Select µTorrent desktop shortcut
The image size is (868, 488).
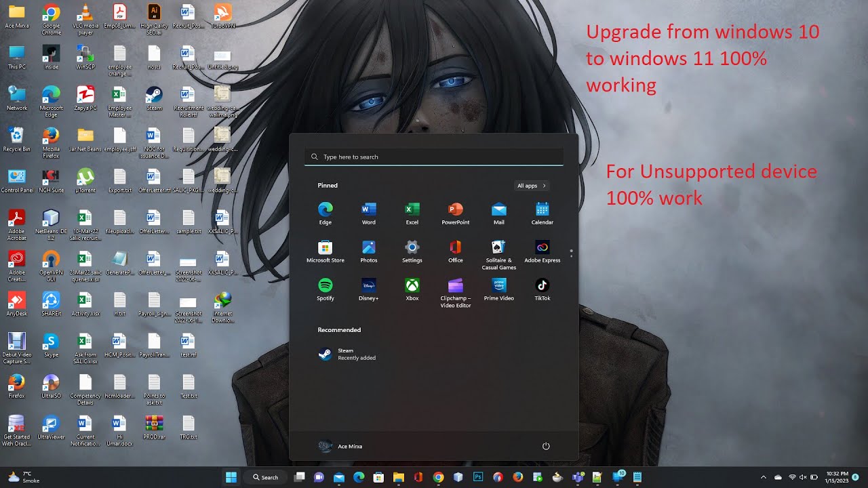click(85, 181)
